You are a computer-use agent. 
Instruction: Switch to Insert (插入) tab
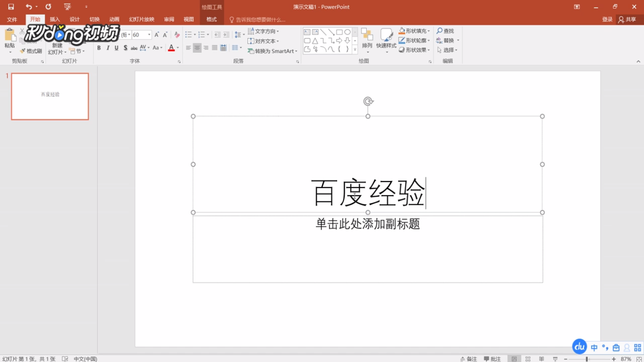click(x=55, y=19)
